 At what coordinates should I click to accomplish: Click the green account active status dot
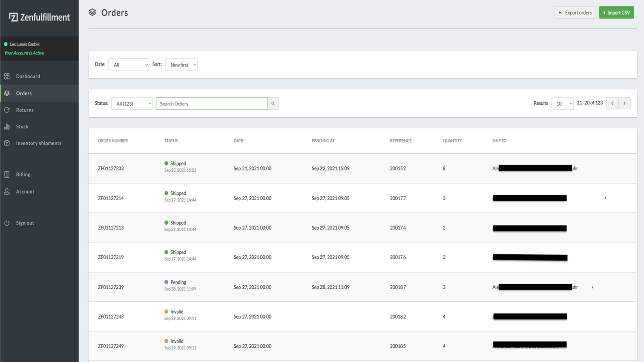pyautogui.click(x=6, y=44)
